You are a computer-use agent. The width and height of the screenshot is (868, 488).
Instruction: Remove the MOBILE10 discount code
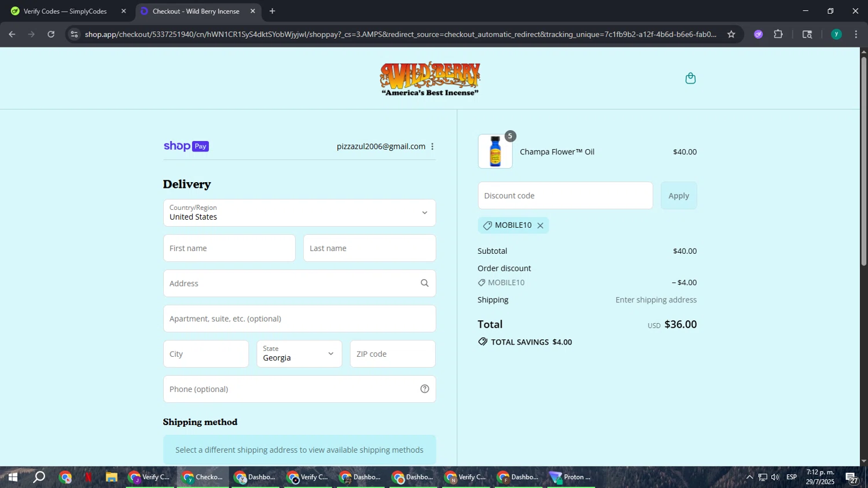(x=540, y=225)
